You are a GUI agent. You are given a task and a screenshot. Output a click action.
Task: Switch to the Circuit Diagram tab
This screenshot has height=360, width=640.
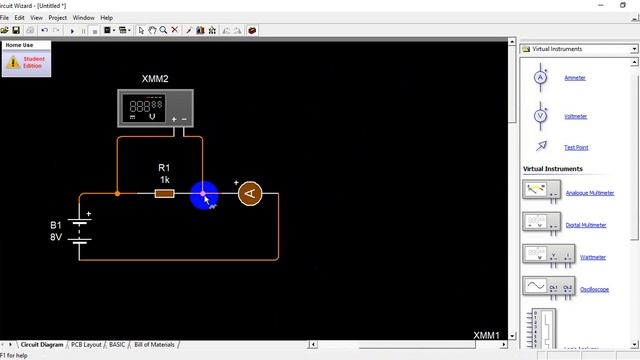coord(42,344)
